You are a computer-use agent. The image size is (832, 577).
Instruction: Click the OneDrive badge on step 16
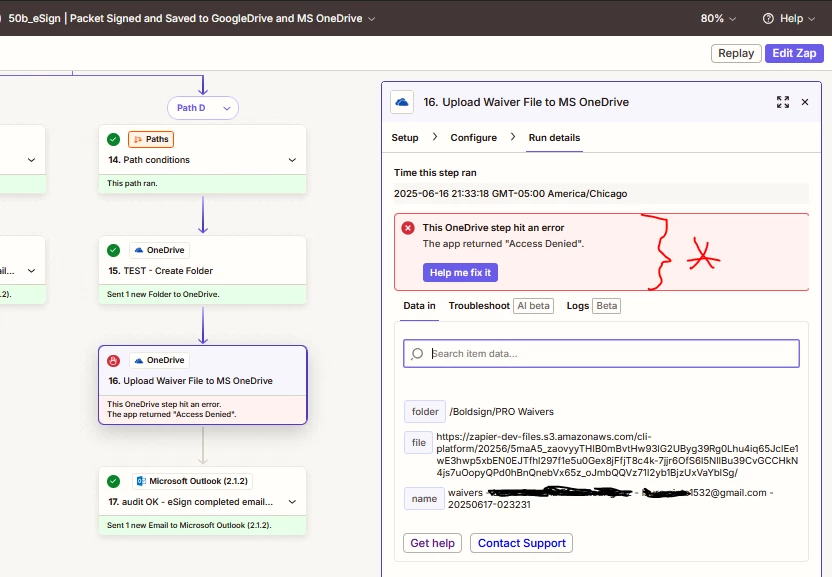pyautogui.click(x=159, y=360)
